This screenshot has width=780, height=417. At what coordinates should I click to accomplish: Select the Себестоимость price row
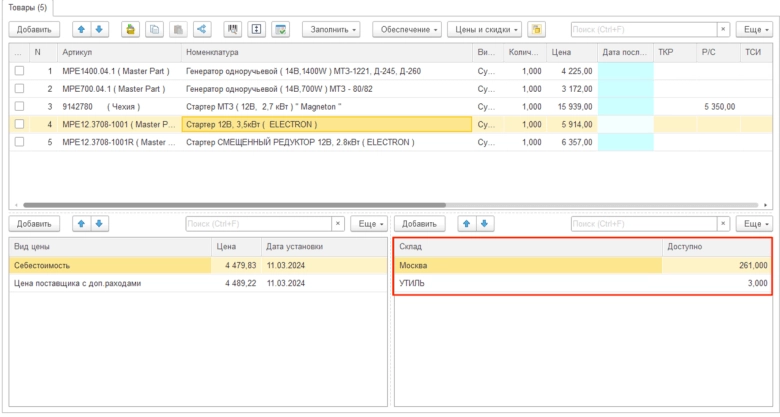109,265
